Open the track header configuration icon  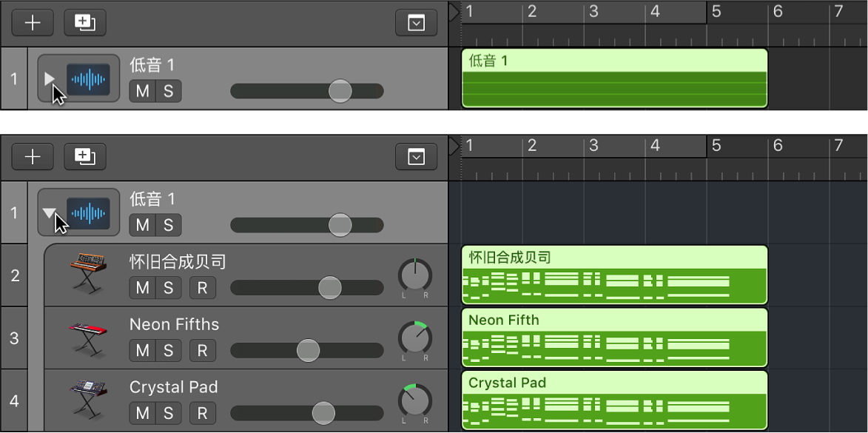tap(416, 22)
